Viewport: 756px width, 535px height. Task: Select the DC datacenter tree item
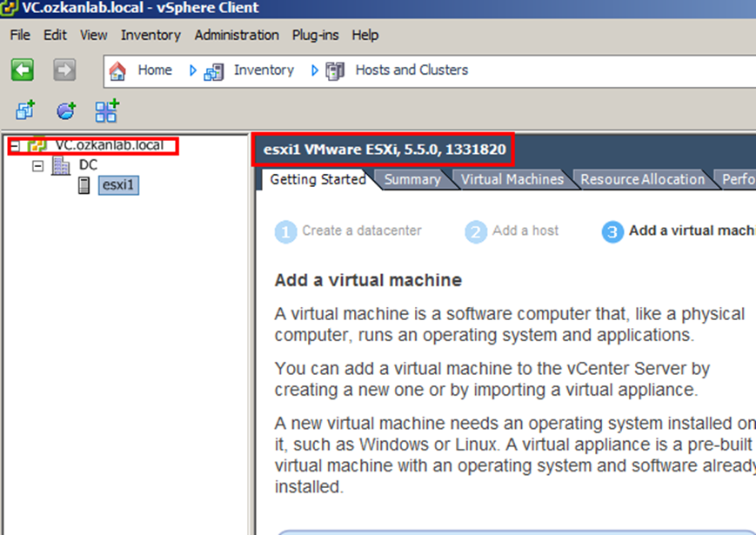coord(88,164)
